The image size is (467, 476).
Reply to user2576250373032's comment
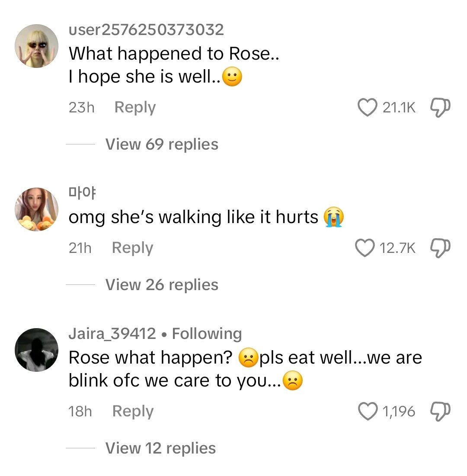(134, 107)
